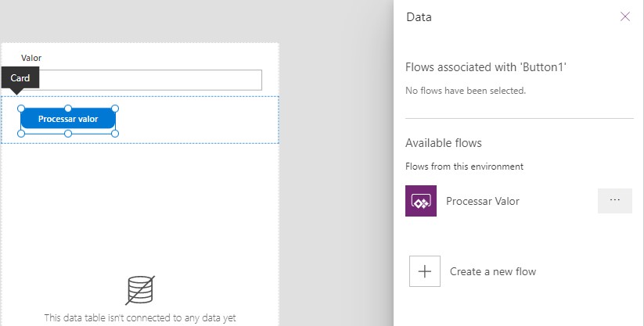The width and height of the screenshot is (644, 326).
Task: Click the Available flows heading
Action: coord(443,143)
